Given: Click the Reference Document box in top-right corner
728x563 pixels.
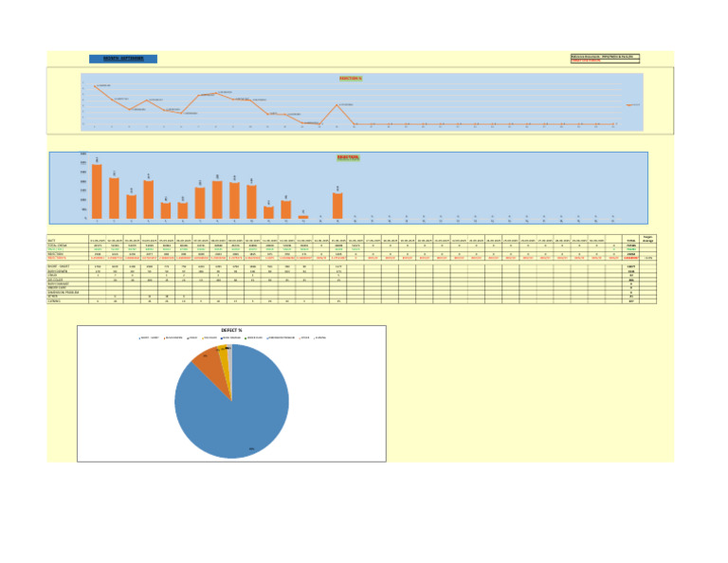Looking at the screenshot, I should (x=605, y=57).
